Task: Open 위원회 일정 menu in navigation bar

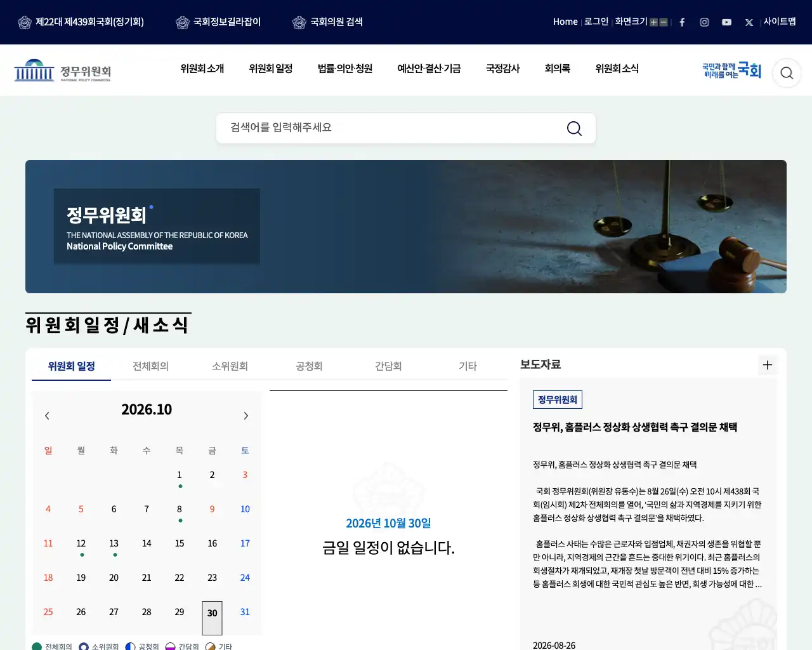Action: tap(271, 69)
